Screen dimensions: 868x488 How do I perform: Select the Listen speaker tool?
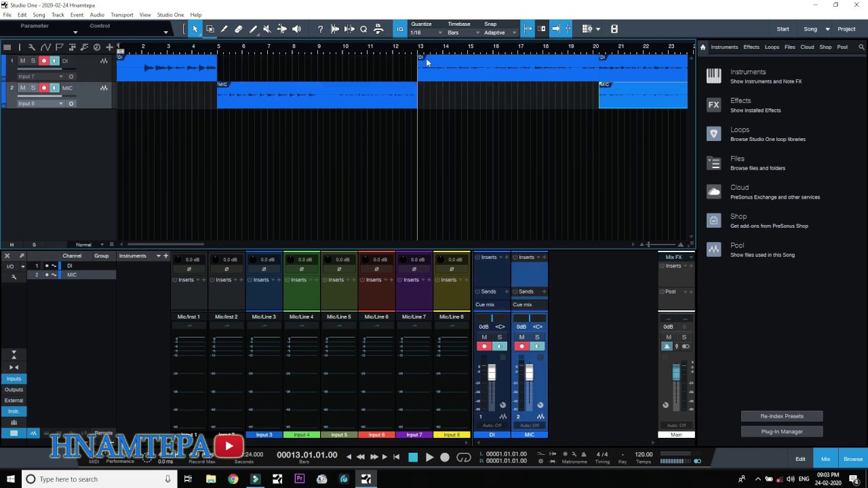coord(296,29)
